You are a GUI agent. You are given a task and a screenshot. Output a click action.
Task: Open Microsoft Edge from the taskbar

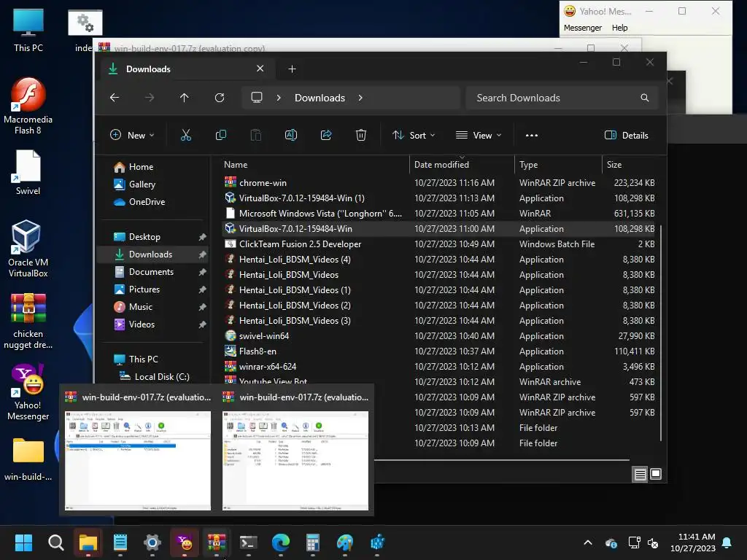coord(281,542)
